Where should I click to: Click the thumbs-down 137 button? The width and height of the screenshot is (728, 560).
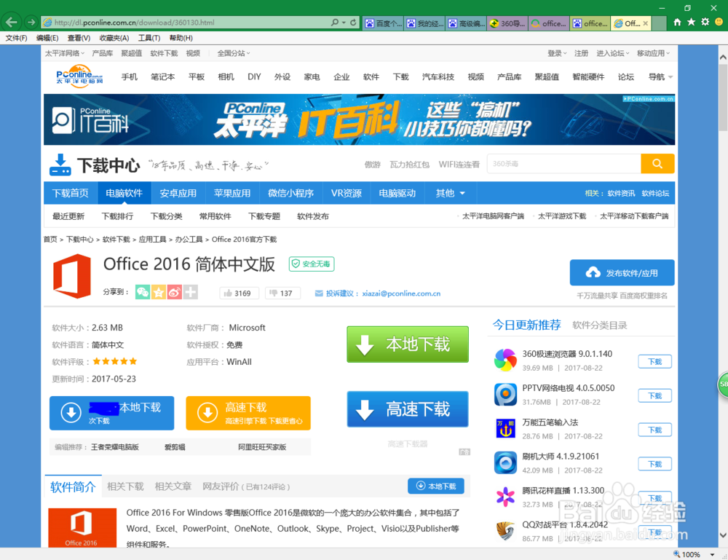coord(282,293)
